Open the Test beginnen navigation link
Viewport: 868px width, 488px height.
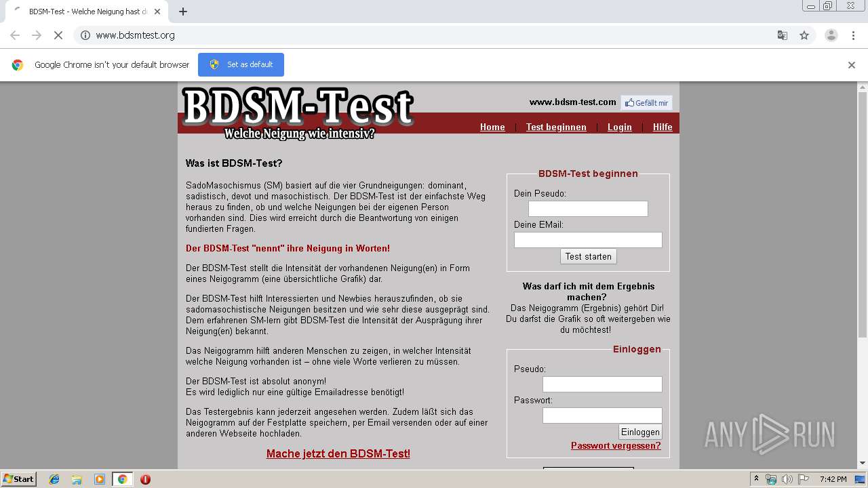pos(556,127)
